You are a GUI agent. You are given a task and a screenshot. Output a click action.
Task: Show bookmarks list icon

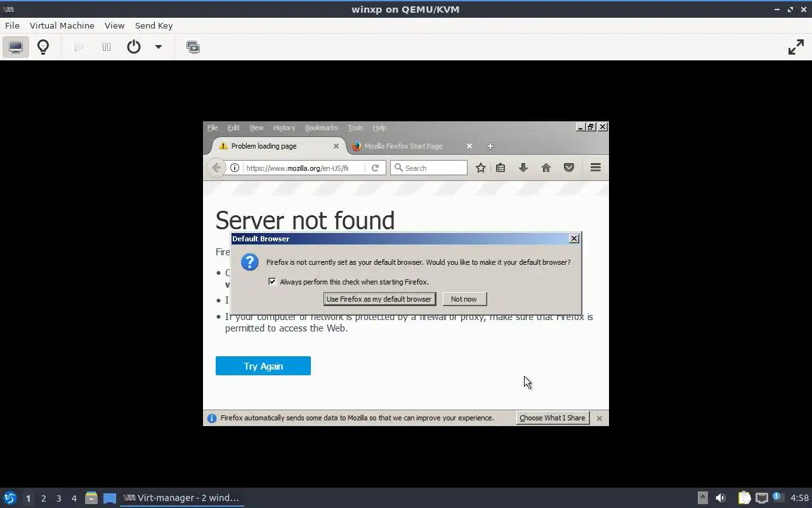point(501,168)
